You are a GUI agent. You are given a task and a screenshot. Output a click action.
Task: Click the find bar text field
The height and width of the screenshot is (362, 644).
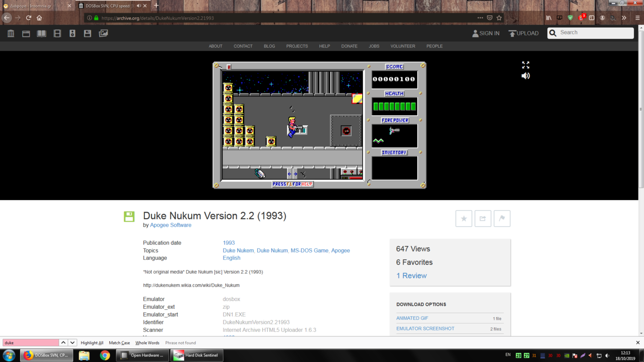(x=31, y=343)
